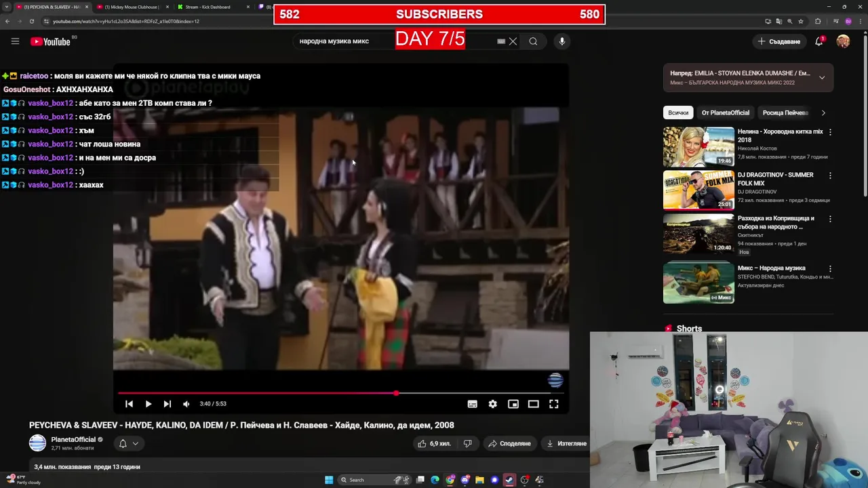
Task: Close the Kick Dashboard tab
Action: [248, 7]
